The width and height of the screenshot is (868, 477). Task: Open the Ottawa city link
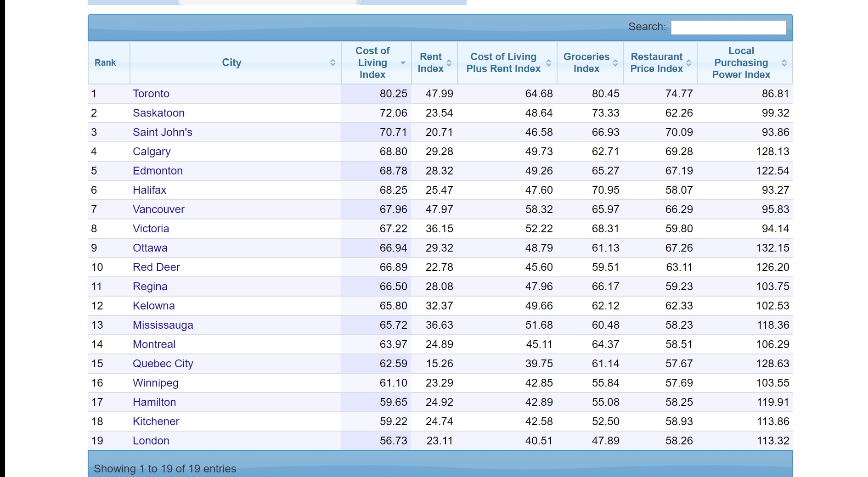[x=150, y=248]
